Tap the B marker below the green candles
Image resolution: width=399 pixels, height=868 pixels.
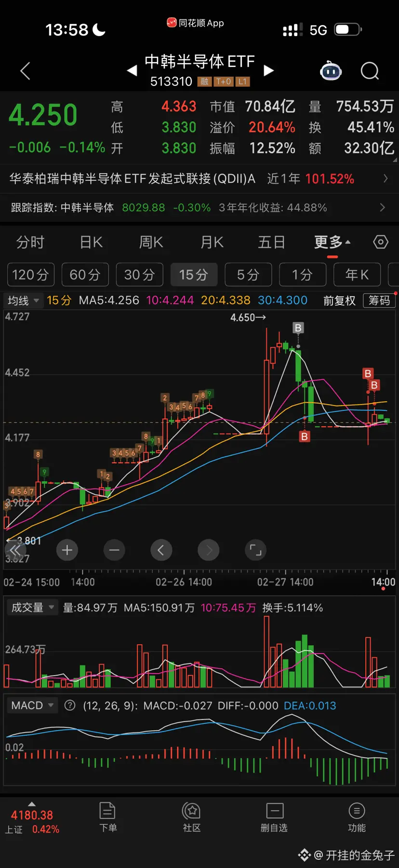point(304,436)
